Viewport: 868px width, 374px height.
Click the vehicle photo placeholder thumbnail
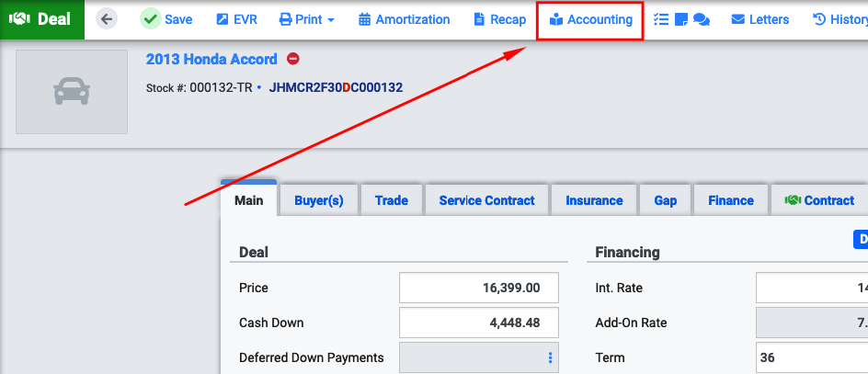click(x=72, y=92)
